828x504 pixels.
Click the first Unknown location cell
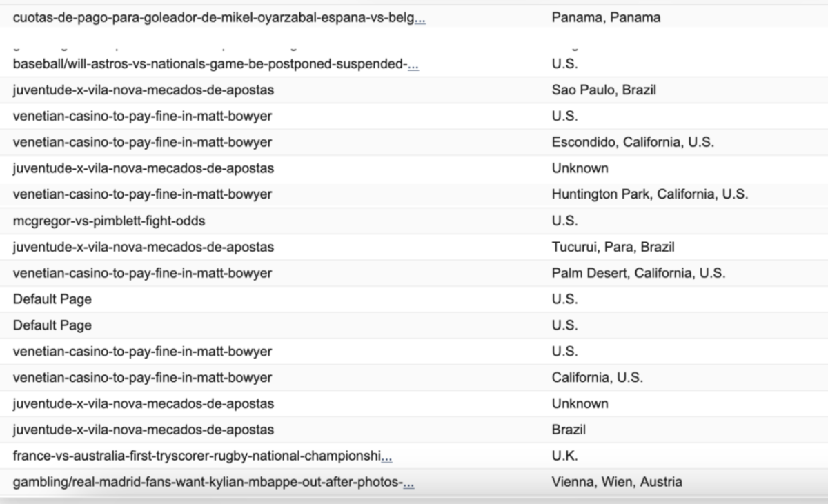tap(580, 169)
